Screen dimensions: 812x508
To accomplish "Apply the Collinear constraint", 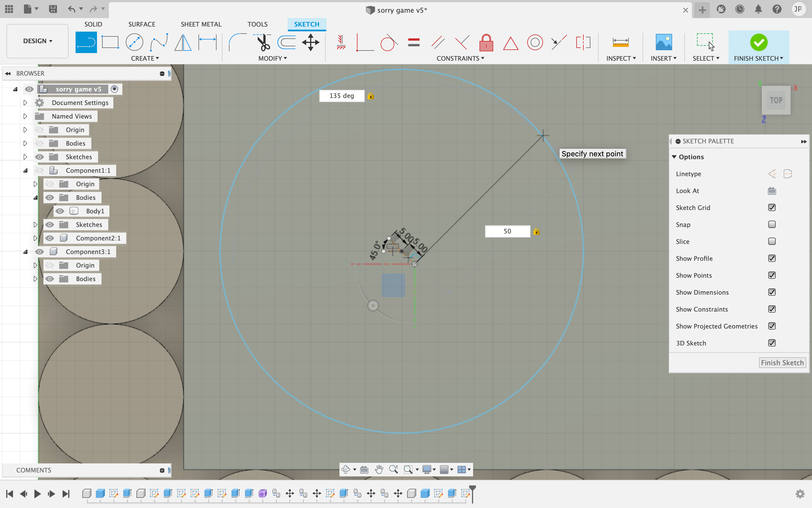I will 559,42.
